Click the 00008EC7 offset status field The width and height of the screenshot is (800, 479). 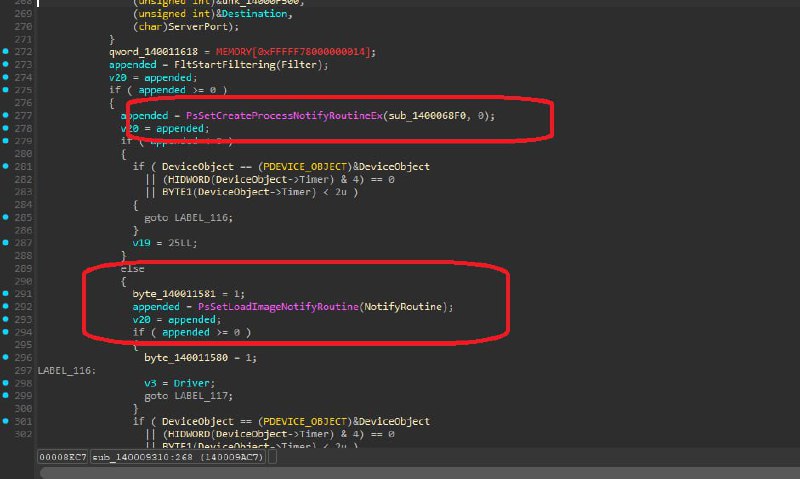[62, 457]
